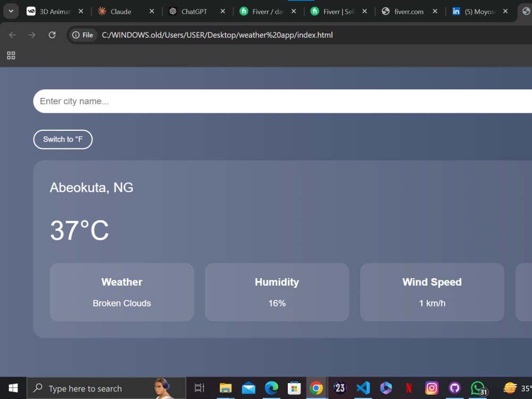Image resolution: width=532 pixels, height=399 pixels.
Task: Select the 16% humidity value
Action: (277, 303)
